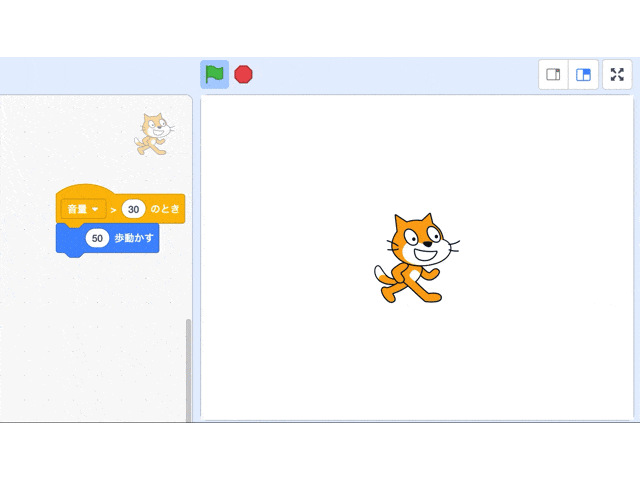Switch to large stage layout
The image size is (640, 480).
tap(583, 75)
